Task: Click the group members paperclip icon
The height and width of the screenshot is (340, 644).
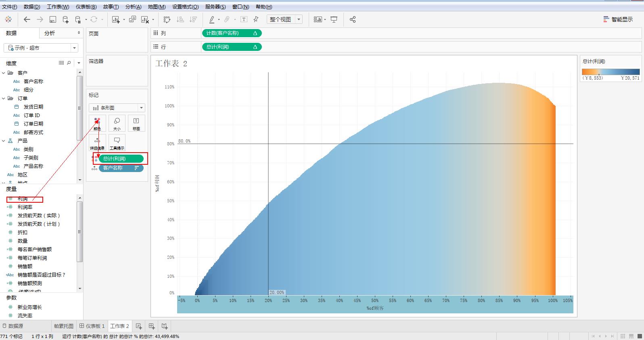Action: coord(227,19)
